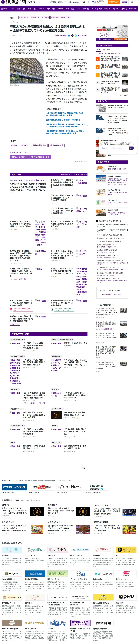Image resolution: width=138 pixels, height=644 pixels.
Task: Expand 「社会」の最新記事 sidebar heading
Action: pos(104,305)
